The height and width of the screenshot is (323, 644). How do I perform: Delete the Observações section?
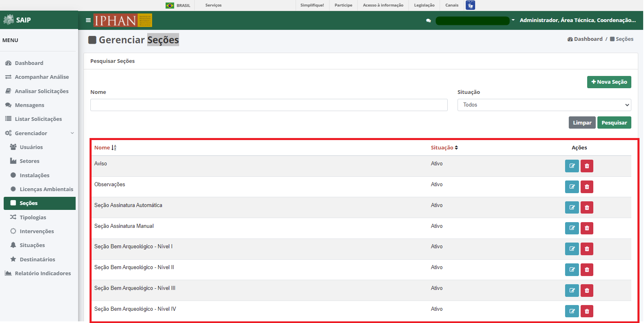coord(587,187)
